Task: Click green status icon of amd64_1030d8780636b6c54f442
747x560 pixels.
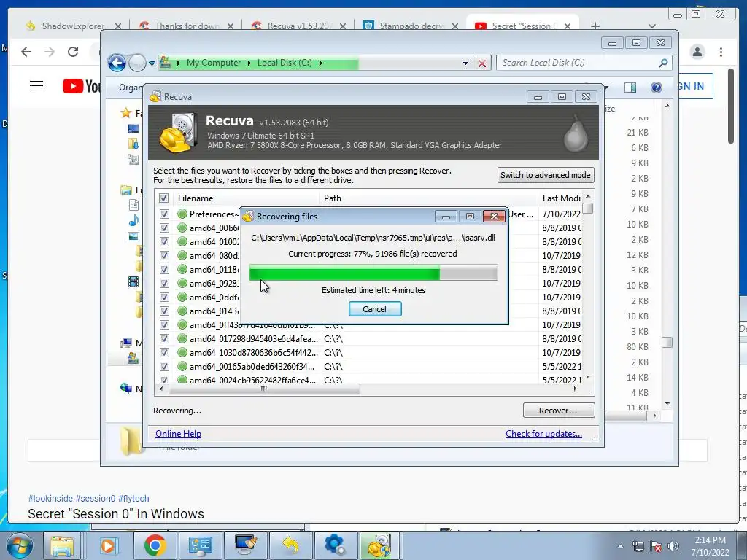Action: coord(182,352)
